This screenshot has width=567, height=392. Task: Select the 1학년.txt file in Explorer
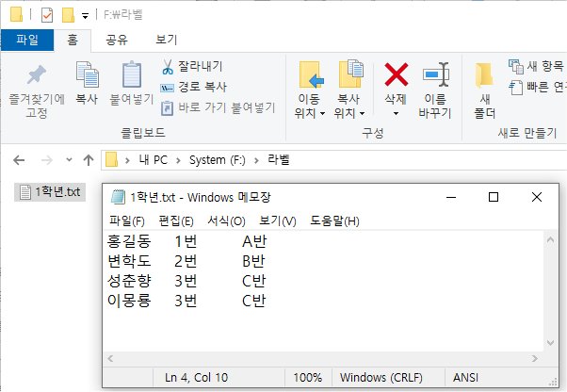(x=50, y=191)
